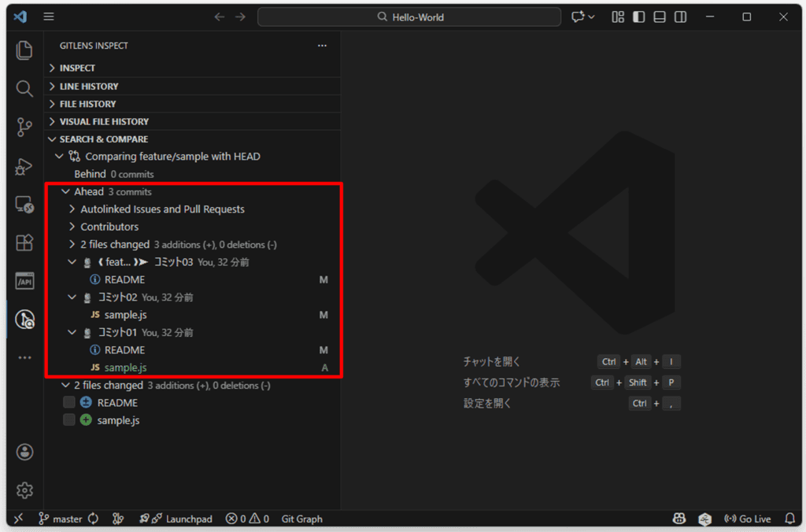Click the GitHub Copilot status bar icon
The width and height of the screenshot is (806, 532).
(678, 519)
